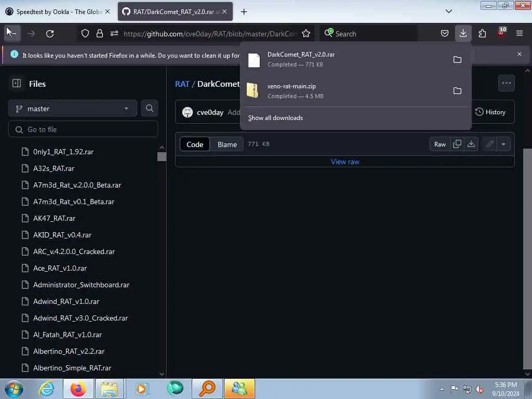Switch to the Code view
The height and width of the screenshot is (399, 532).
click(195, 144)
